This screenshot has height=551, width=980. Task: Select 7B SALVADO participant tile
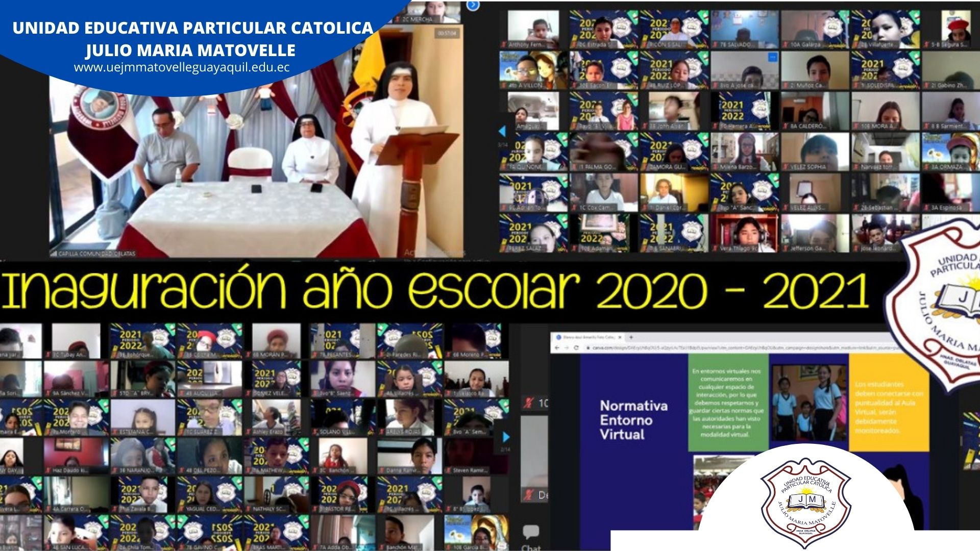click(x=744, y=29)
